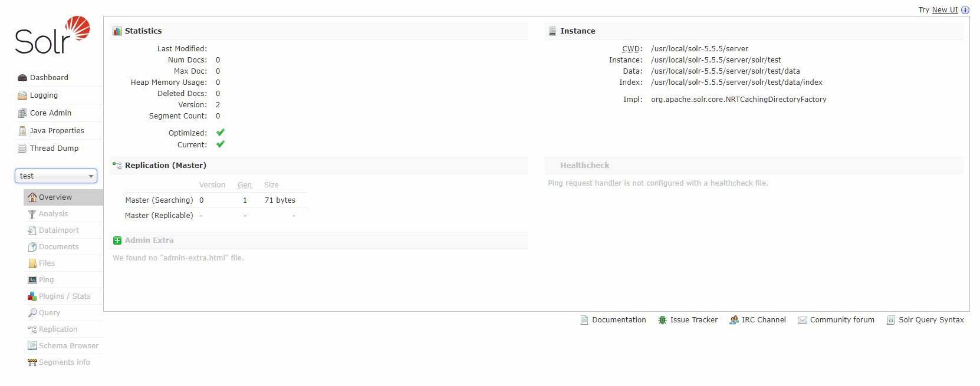Screen dimensions: 980x386
Task: Click the Analysis funnel icon
Action: (32, 214)
